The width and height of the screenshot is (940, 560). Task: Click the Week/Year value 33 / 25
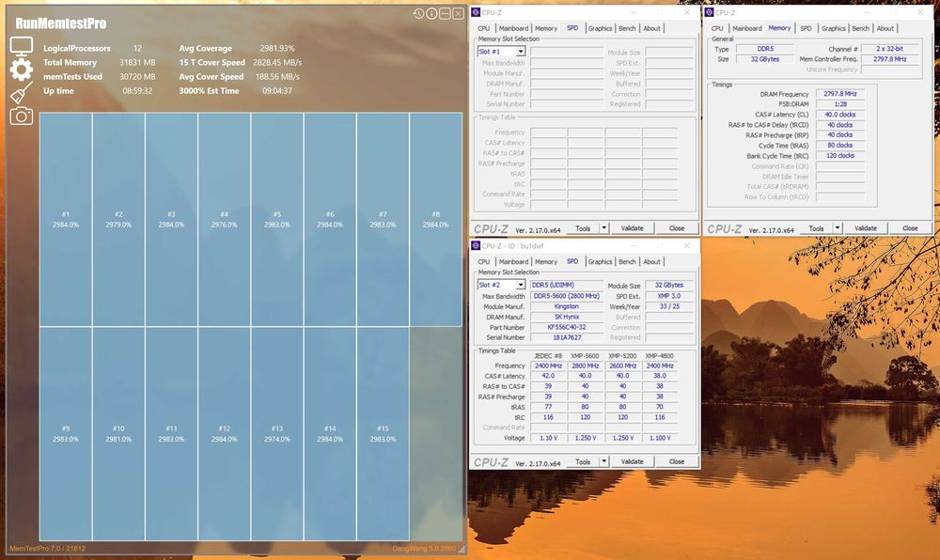pos(669,306)
